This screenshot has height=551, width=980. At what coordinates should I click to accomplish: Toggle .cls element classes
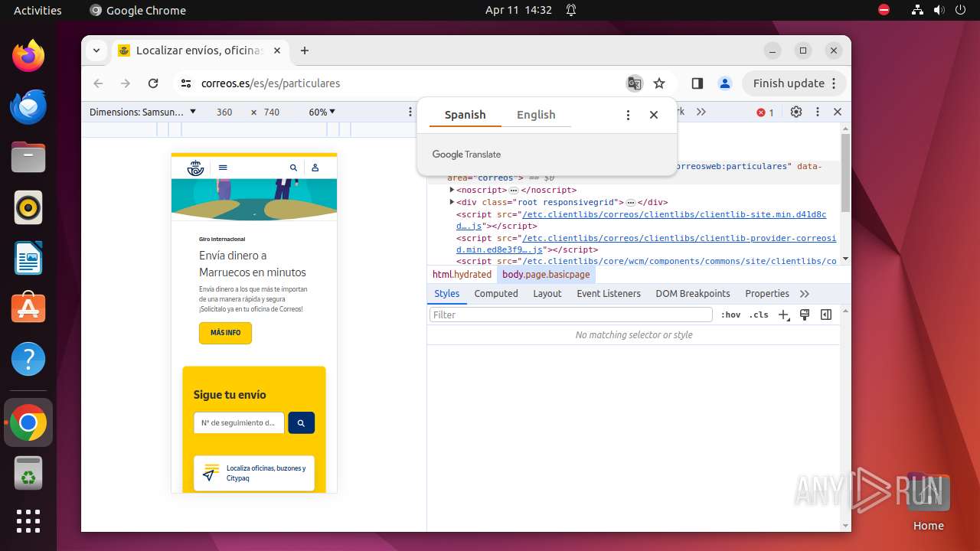(759, 315)
